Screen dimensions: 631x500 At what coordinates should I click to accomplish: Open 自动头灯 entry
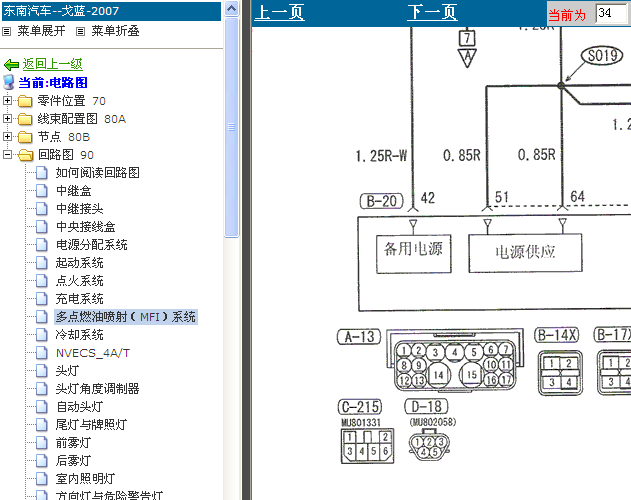[80, 407]
